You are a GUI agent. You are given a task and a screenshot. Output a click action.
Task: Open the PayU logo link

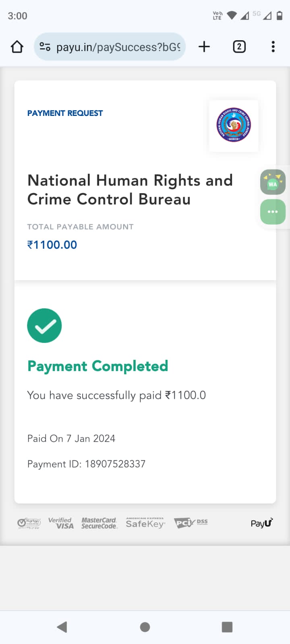[261, 523]
